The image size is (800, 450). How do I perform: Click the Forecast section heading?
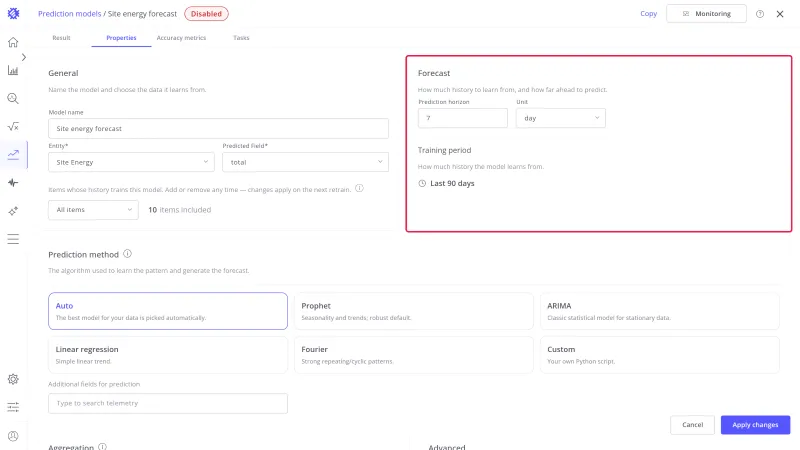pos(434,73)
